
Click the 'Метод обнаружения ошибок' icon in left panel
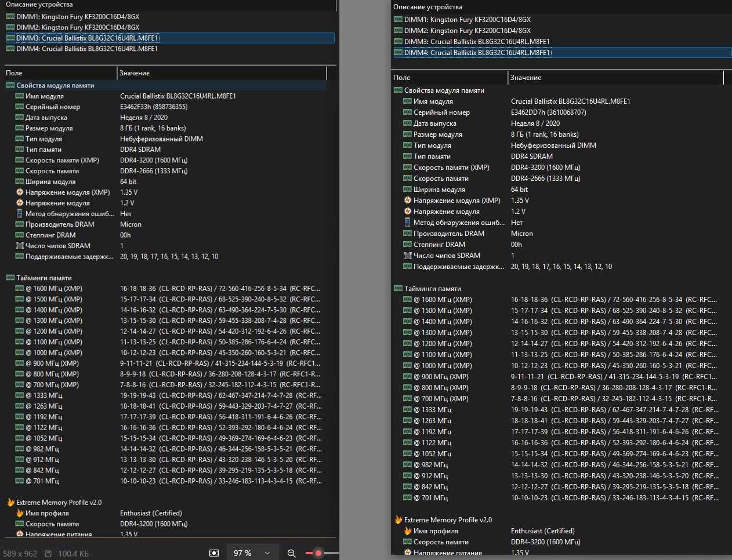coord(20,214)
